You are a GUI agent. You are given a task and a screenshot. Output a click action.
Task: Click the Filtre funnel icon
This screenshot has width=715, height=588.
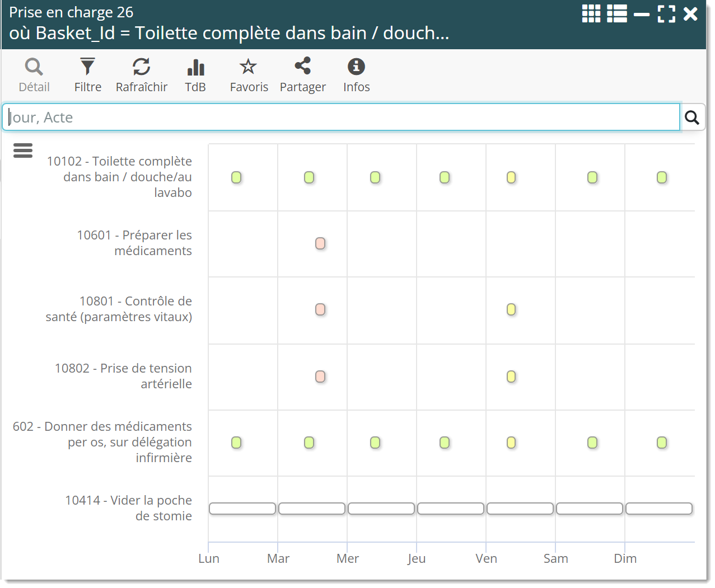pos(88,75)
